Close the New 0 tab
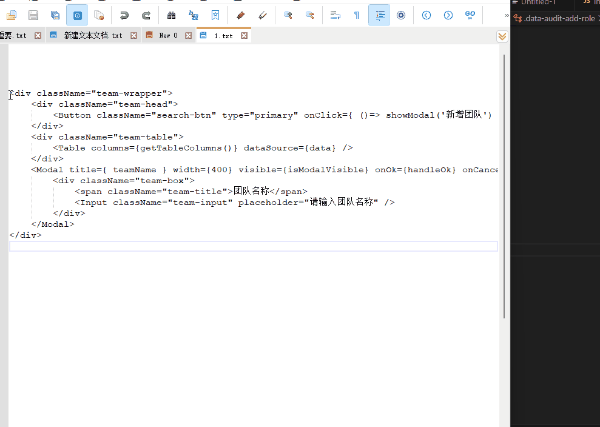600x427 pixels. click(x=188, y=36)
